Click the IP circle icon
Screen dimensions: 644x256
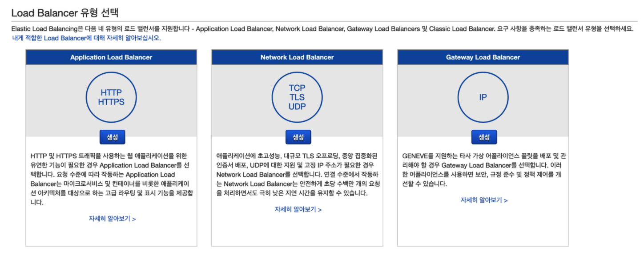483,97
